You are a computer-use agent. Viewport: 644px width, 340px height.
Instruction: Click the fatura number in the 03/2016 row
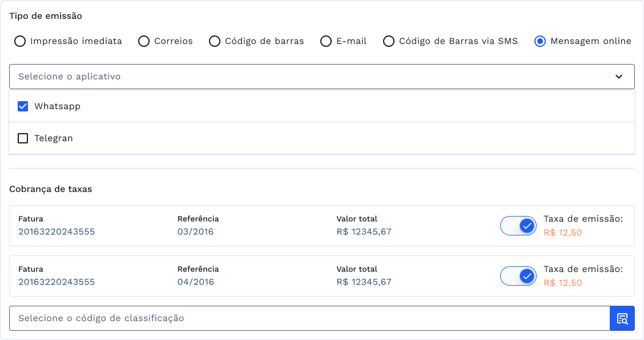(x=57, y=232)
